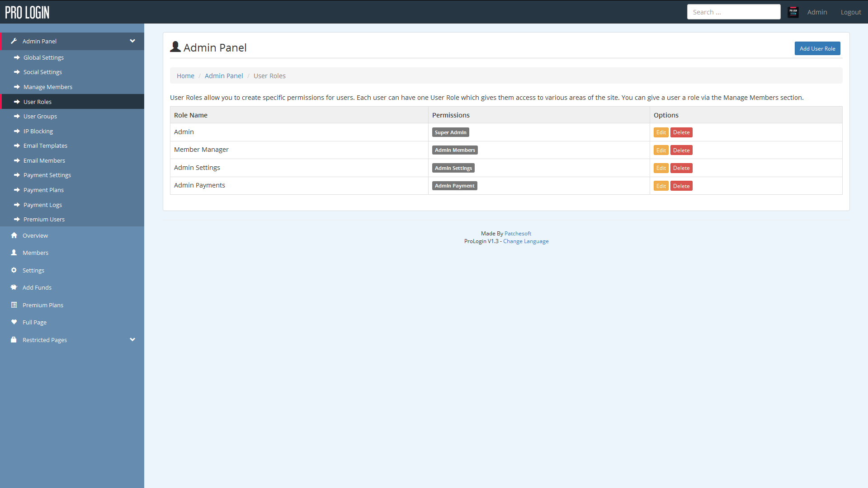Click the list icon beside Premium Plans
This screenshot has height=488, width=868.
14,305
